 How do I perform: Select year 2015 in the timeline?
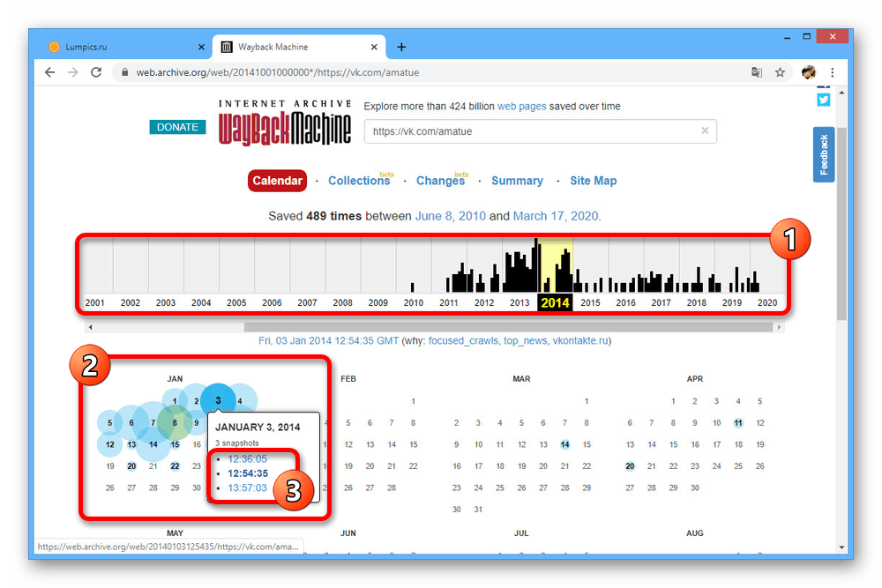click(x=591, y=302)
